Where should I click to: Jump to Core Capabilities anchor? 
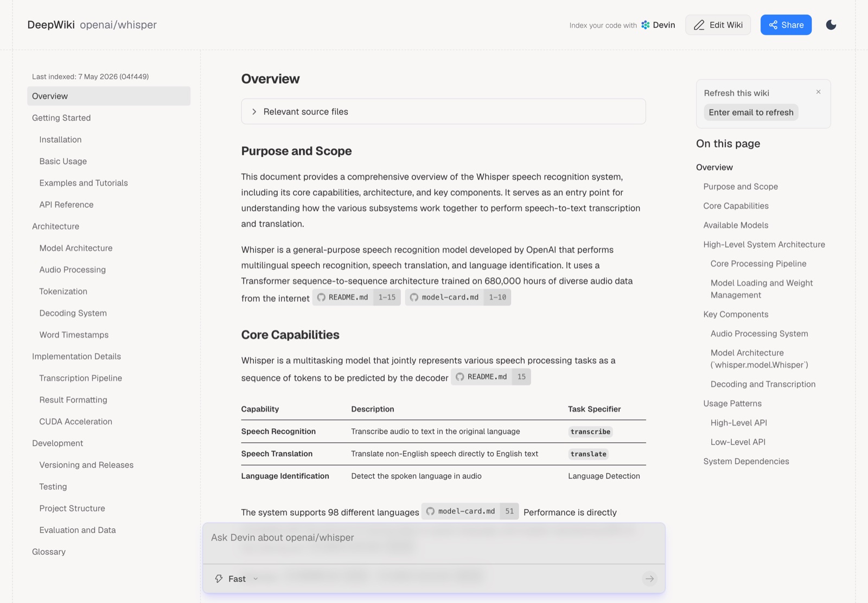(736, 206)
